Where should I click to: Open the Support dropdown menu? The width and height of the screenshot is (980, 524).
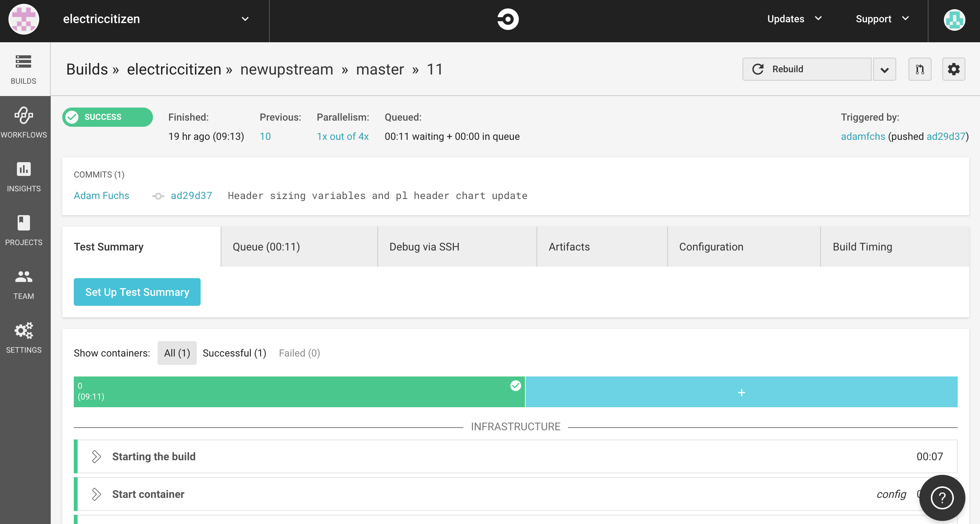click(x=882, y=19)
